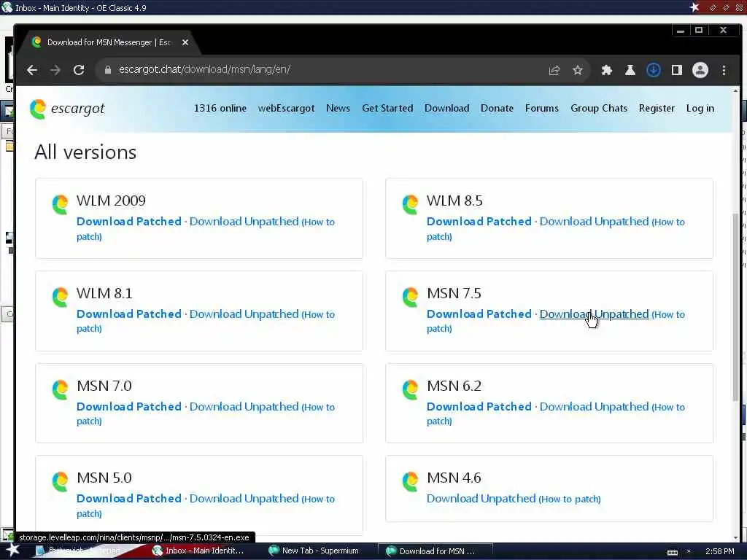Download Patched WLM 2009
Image resolution: width=747 pixels, height=560 pixels.
129,222
